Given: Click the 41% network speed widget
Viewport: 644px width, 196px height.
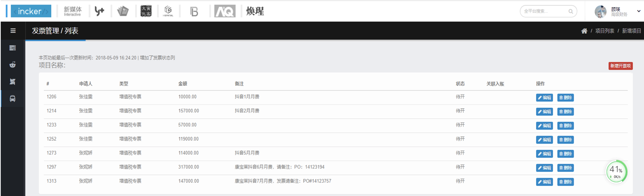Looking at the screenshot, I should (x=616, y=171).
